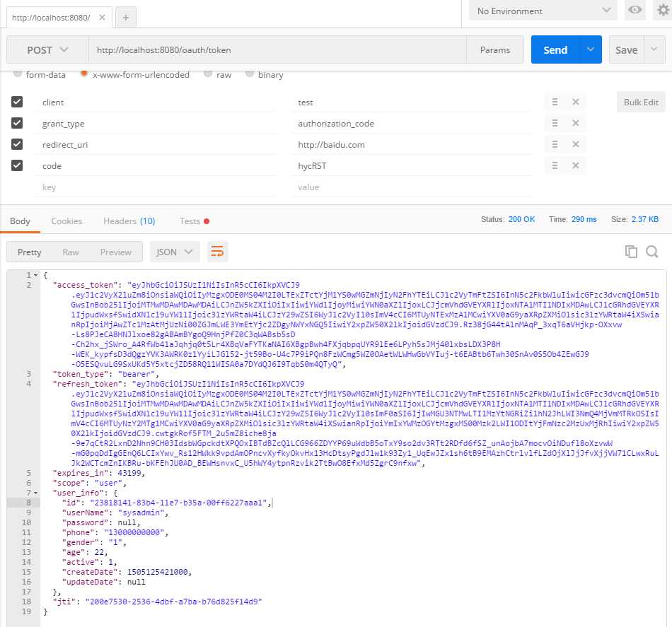Select the Preview view mode
Viewport: 672px width, 627px height.
tap(116, 252)
